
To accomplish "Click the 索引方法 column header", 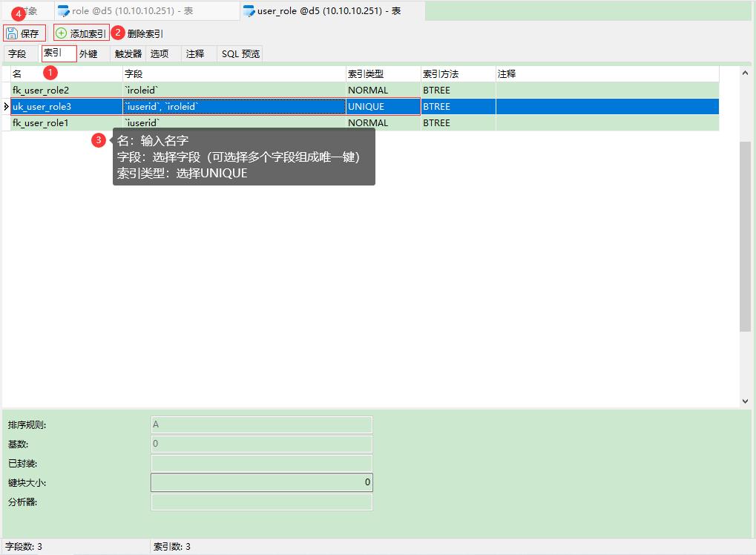I will tap(458, 73).
